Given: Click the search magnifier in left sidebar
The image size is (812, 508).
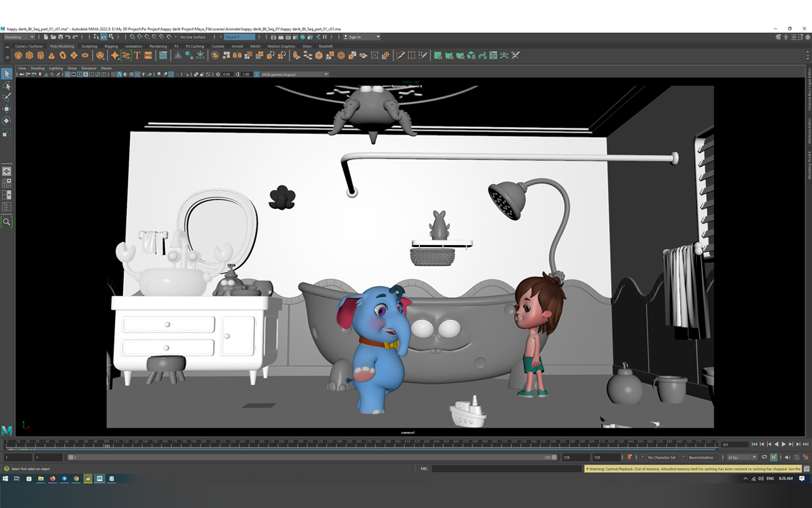Looking at the screenshot, I should coord(6,222).
